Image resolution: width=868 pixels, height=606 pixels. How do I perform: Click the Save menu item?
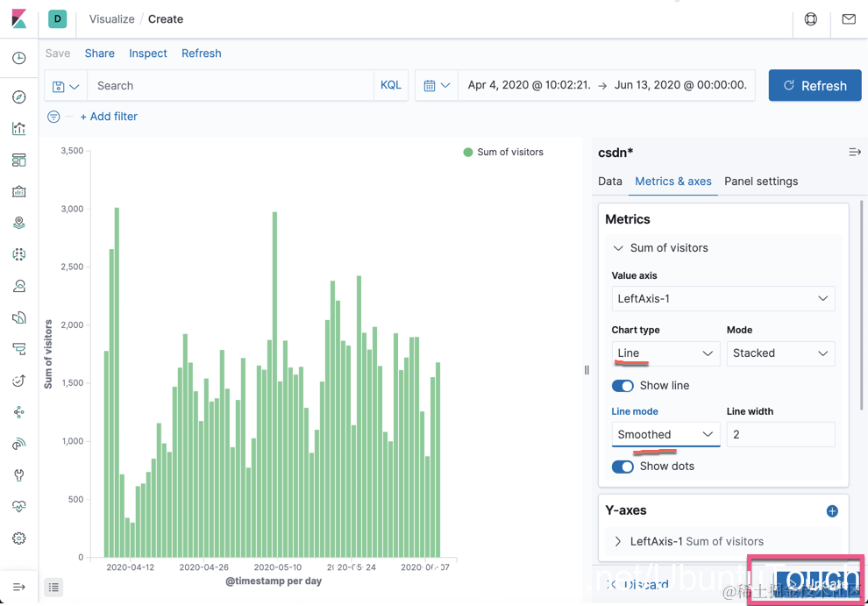(58, 53)
